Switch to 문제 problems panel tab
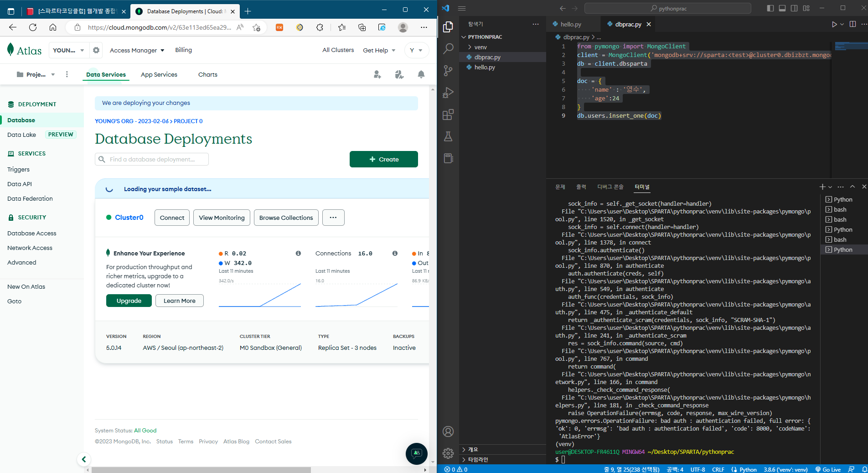868x473 pixels. click(x=560, y=187)
